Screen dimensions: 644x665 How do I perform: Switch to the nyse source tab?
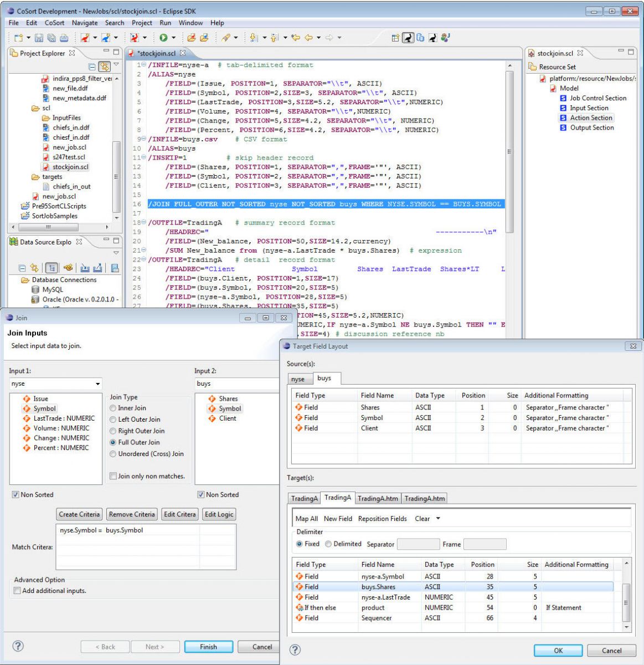(x=298, y=379)
